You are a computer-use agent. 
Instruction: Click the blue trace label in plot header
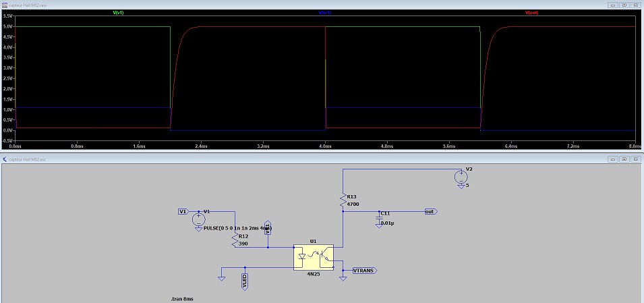click(324, 13)
